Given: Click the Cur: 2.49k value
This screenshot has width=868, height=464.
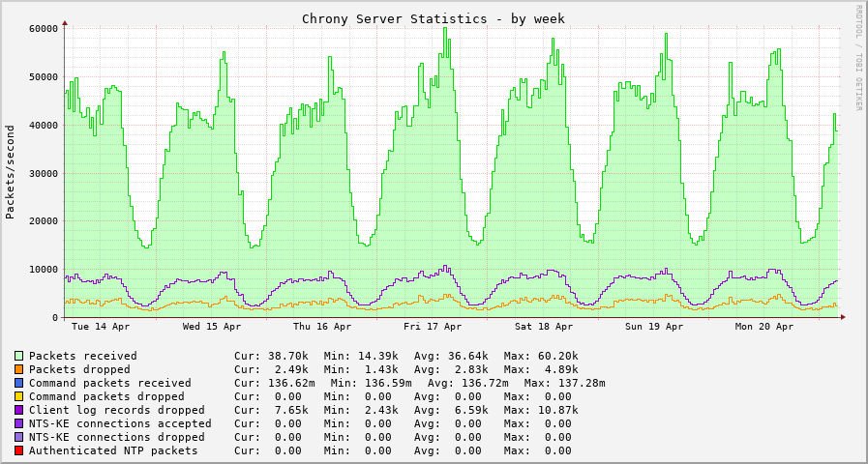Looking at the screenshot, I should coord(271,369).
